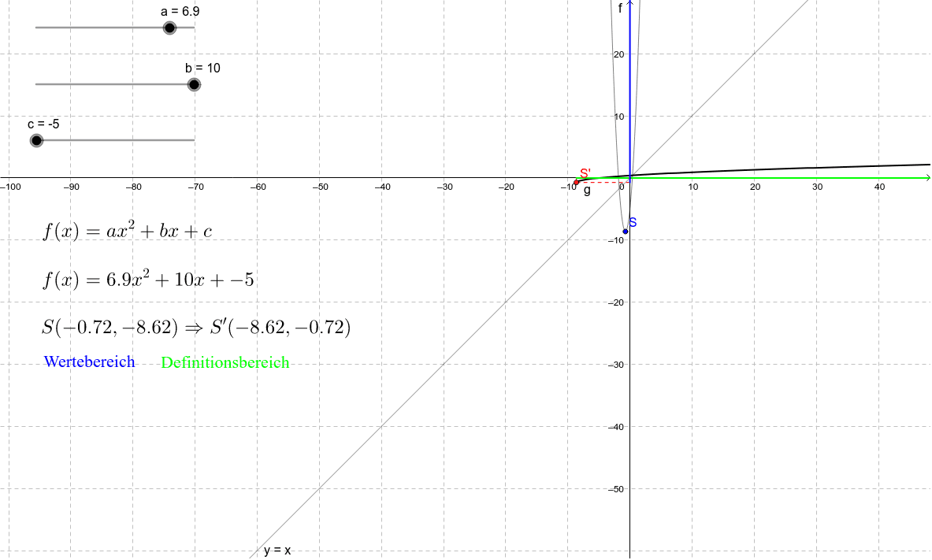Viewport: 932px width, 560px height.
Task: Click the blue Wertebereich label
Action: 90,362
